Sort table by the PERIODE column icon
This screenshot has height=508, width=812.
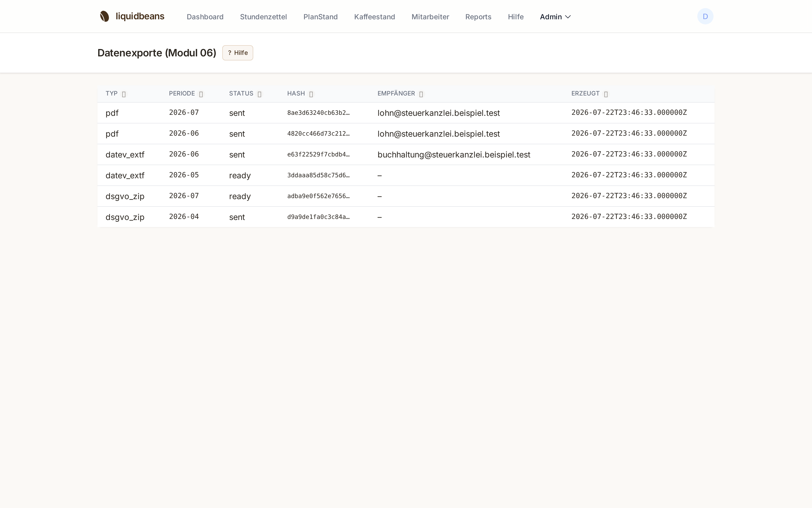tap(201, 94)
